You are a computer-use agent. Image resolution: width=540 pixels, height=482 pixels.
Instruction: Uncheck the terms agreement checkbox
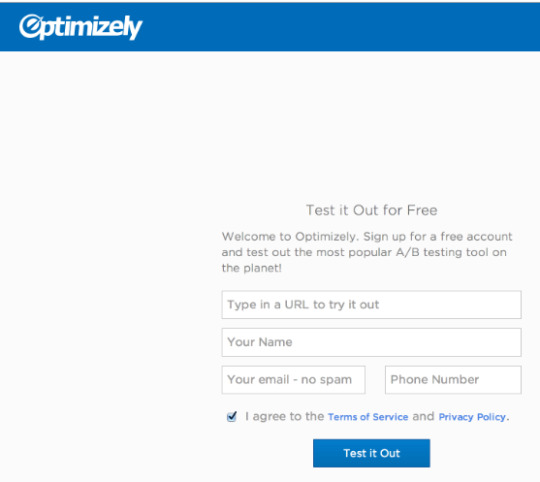point(232,417)
